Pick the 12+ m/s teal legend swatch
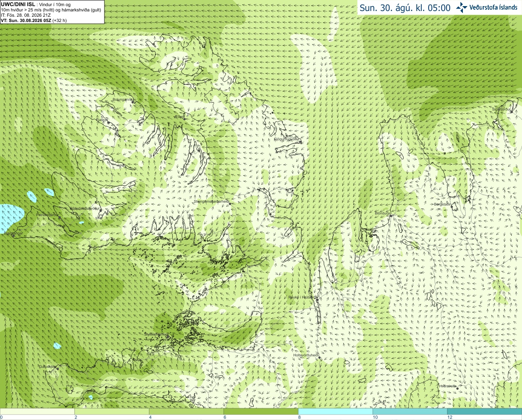Screen dimensions: 522x420 pos(484,411)
